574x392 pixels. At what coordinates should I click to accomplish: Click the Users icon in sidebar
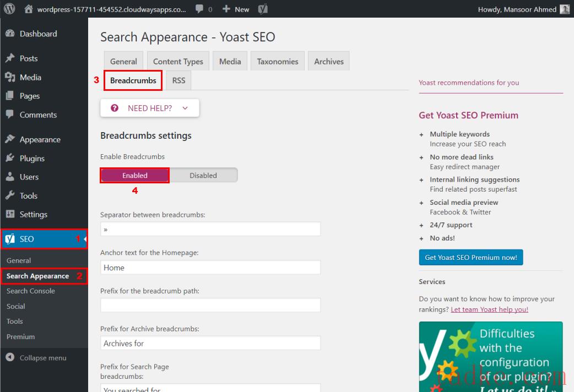coord(10,177)
